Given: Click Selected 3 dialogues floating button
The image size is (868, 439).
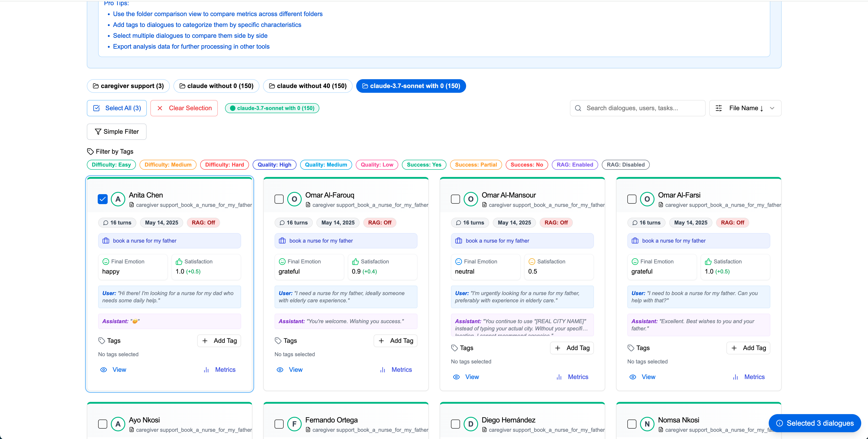Looking at the screenshot, I should (x=814, y=423).
